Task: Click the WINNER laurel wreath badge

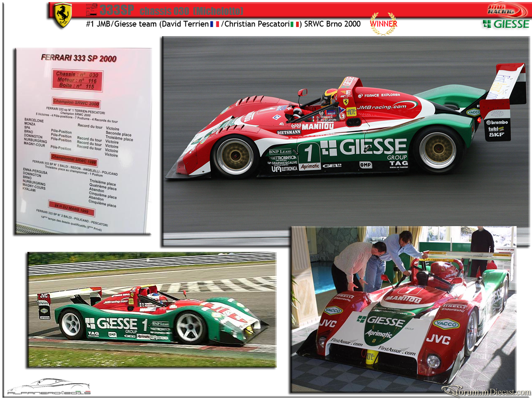Action: coord(383,24)
